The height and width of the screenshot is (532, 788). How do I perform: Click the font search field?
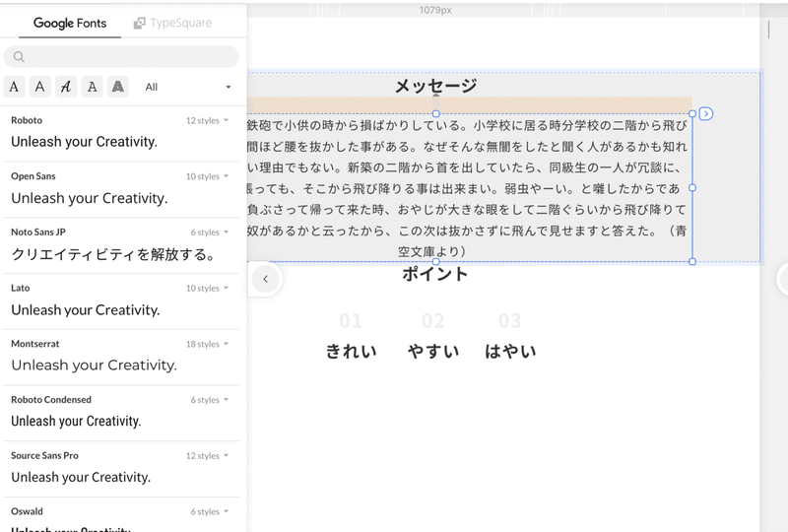tap(121, 56)
